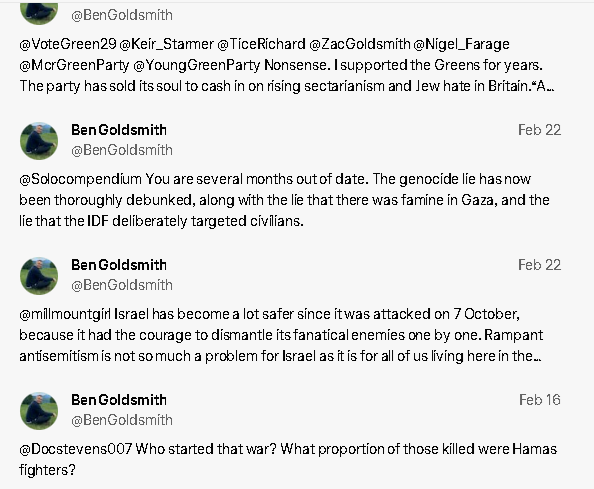Click Ben Goldsmith name on genocide-lie tweet

[119, 130]
